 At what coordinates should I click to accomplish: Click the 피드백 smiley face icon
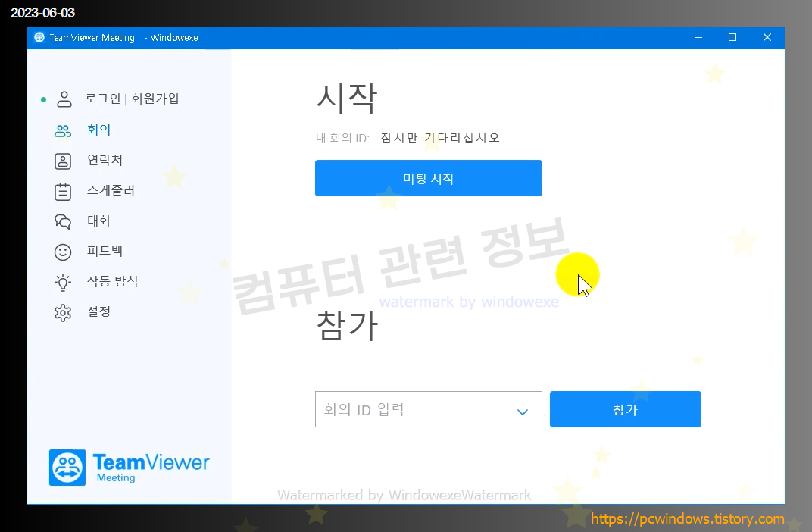[63, 252]
